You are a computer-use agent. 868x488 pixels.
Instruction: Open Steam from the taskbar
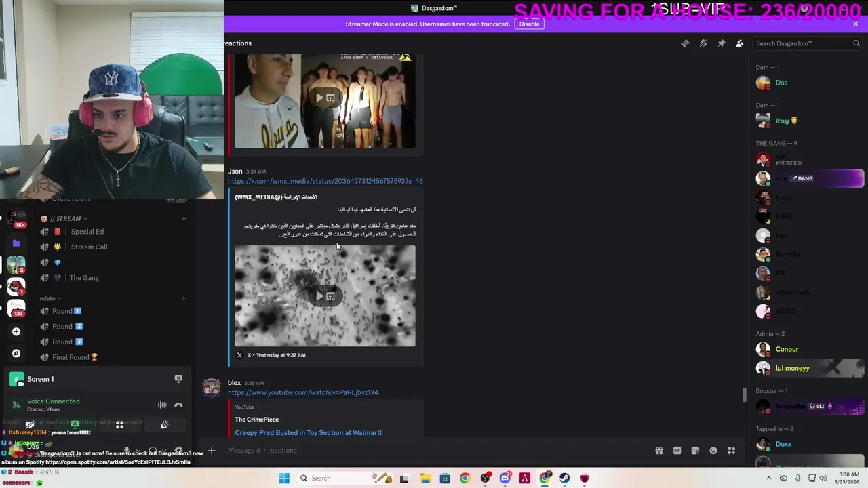[564, 478]
